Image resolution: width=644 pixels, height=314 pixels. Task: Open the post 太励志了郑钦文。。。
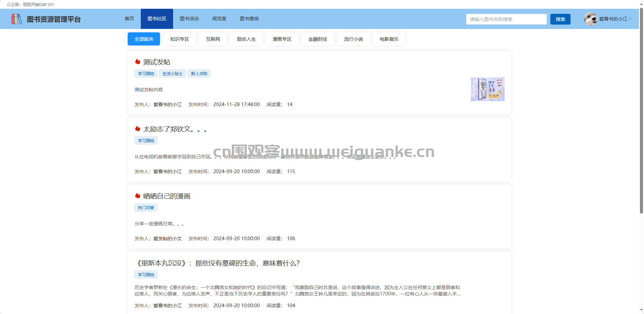click(175, 129)
